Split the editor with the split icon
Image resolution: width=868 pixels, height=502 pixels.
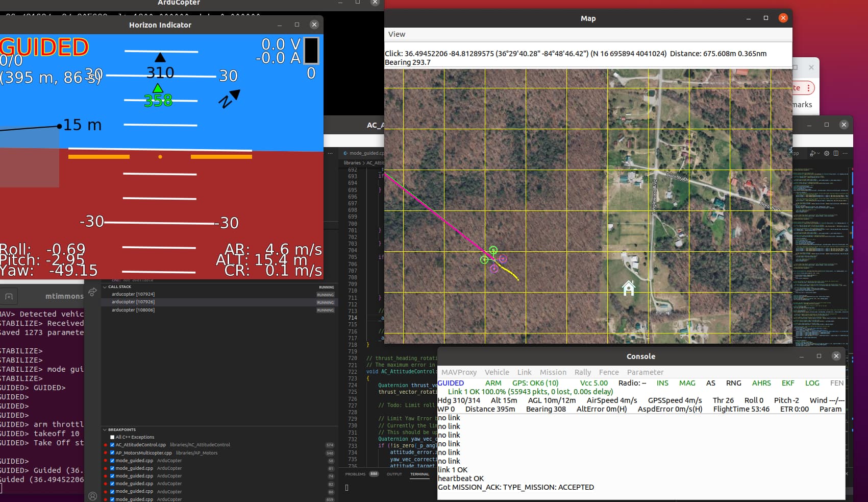pyautogui.click(x=835, y=153)
